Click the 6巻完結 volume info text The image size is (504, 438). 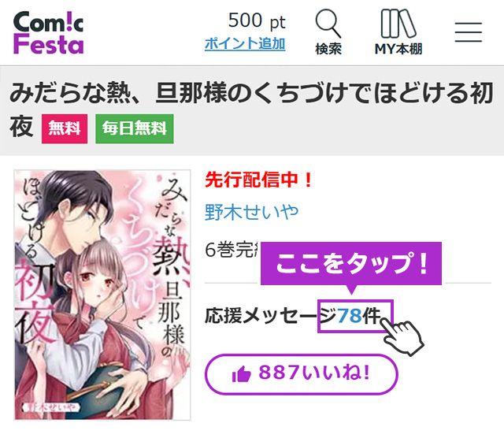click(233, 250)
